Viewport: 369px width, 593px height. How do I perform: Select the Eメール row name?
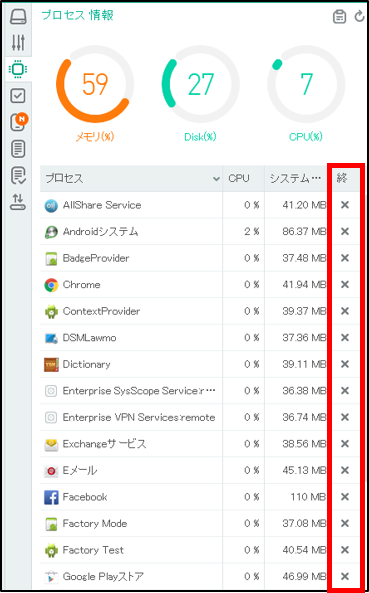pyautogui.click(x=80, y=470)
